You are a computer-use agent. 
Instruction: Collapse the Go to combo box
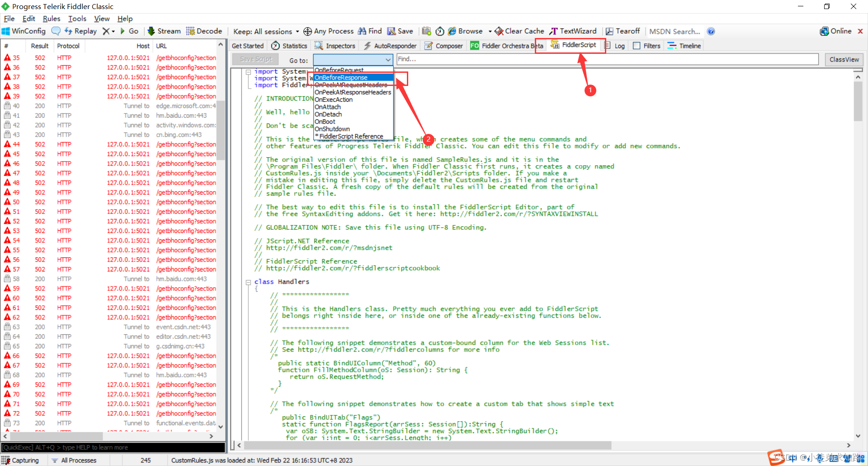click(388, 60)
